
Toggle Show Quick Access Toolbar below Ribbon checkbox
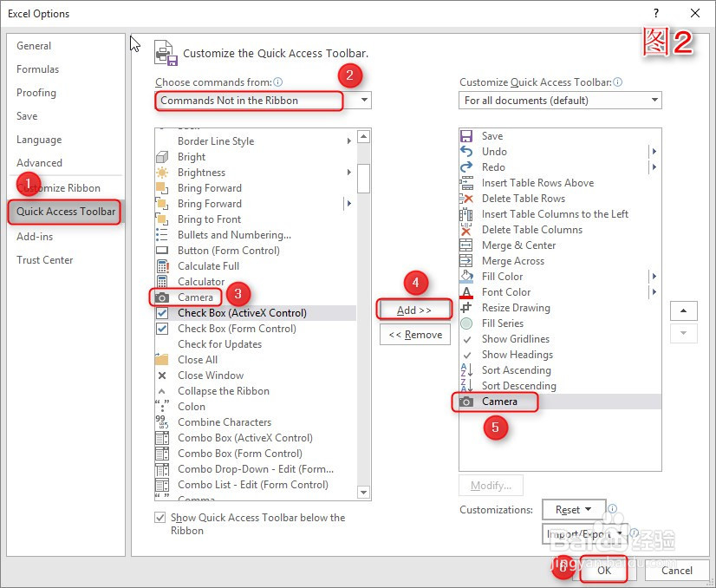[159, 518]
